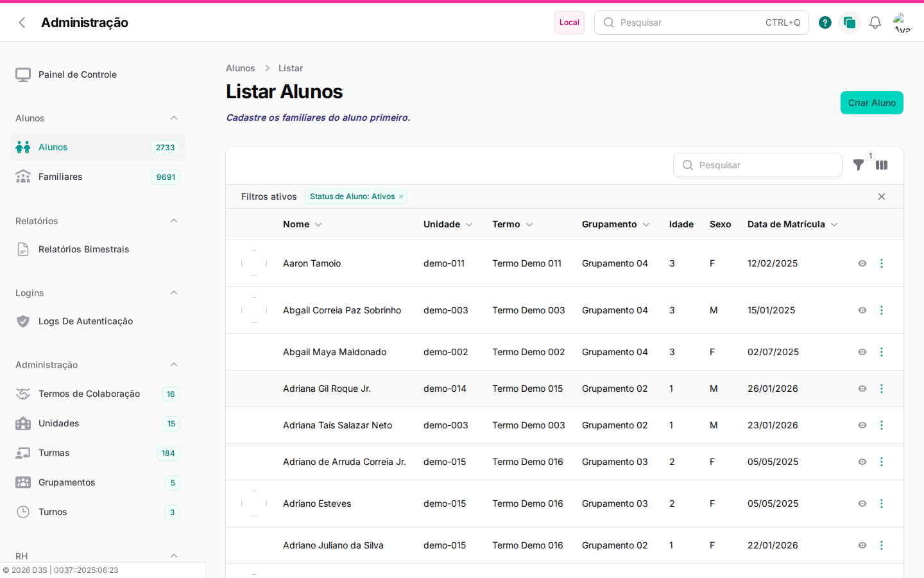This screenshot has height=578, width=924.
Task: Open actions menu for Abgail Correia Paz Sobrinho
Action: [882, 310]
